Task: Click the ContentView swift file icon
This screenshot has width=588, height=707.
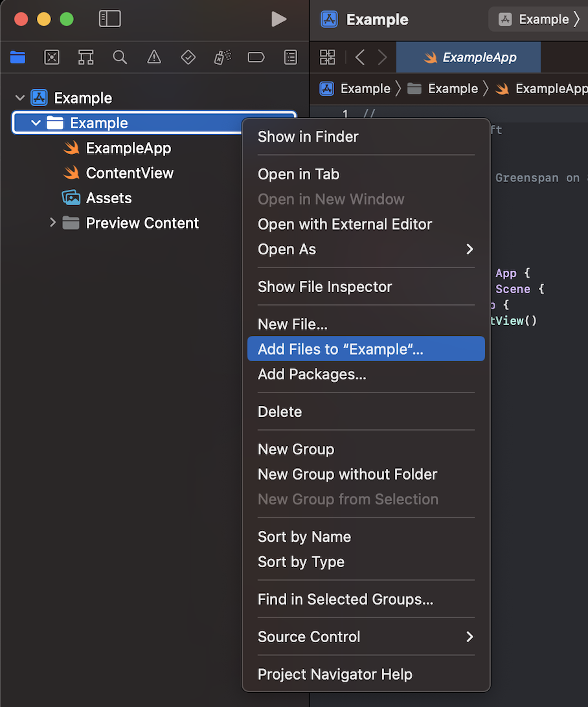Action: point(71,172)
